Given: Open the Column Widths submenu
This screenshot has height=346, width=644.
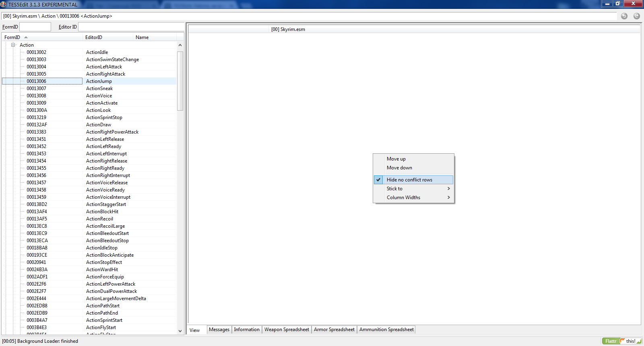Looking at the screenshot, I should click(413, 198).
